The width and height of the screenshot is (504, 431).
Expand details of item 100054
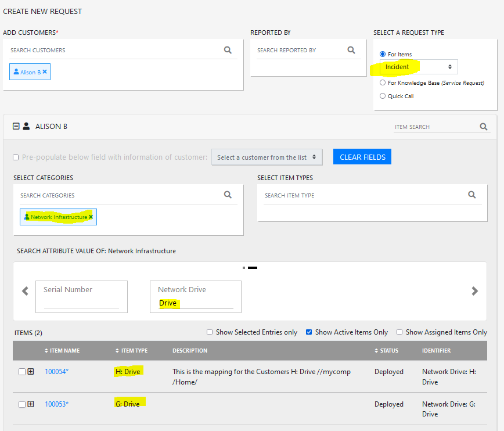31,372
